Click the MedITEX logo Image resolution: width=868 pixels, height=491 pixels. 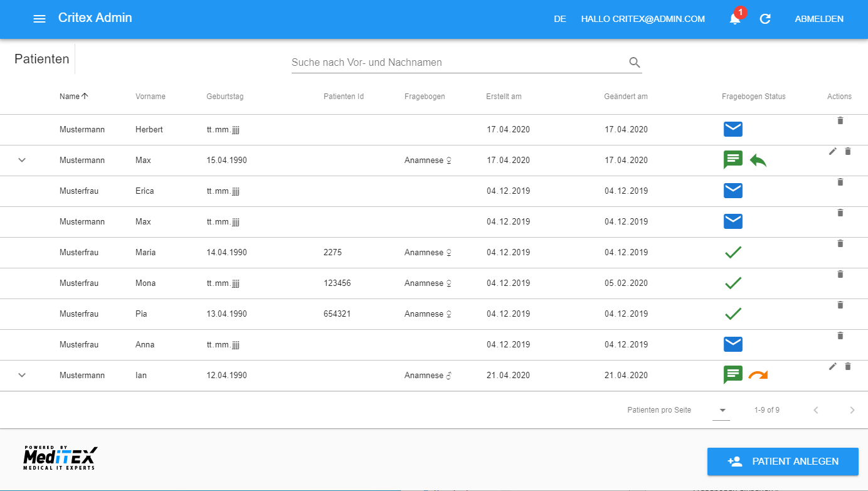tap(60, 458)
